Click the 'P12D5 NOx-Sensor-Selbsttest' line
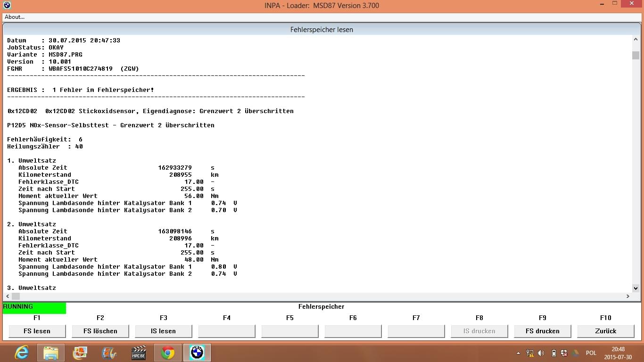 click(x=111, y=125)
